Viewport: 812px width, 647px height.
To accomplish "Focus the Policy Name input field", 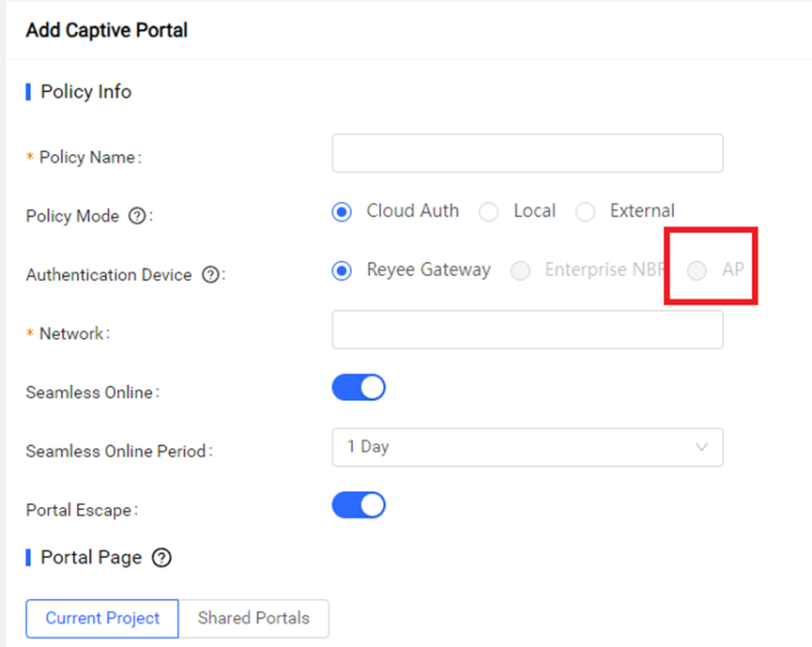I will pos(528,153).
